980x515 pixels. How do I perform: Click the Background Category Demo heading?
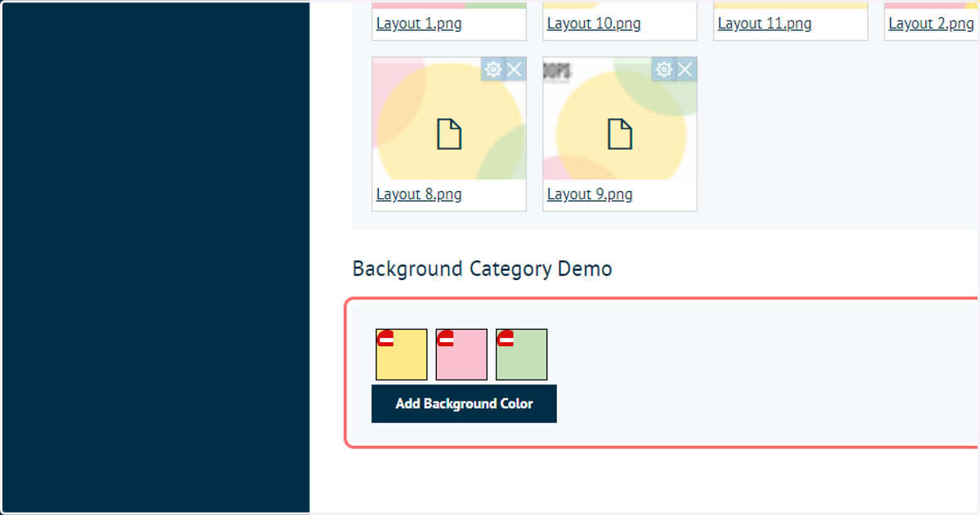pyautogui.click(x=482, y=269)
